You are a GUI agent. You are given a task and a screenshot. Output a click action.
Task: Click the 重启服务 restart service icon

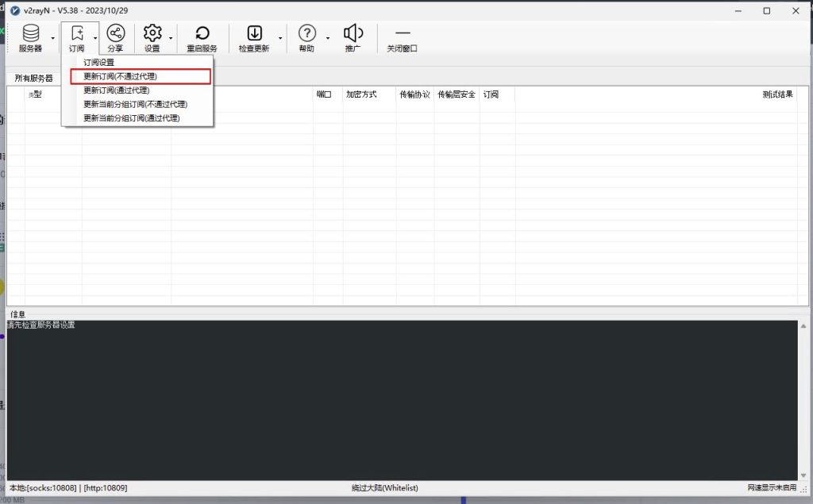202,38
